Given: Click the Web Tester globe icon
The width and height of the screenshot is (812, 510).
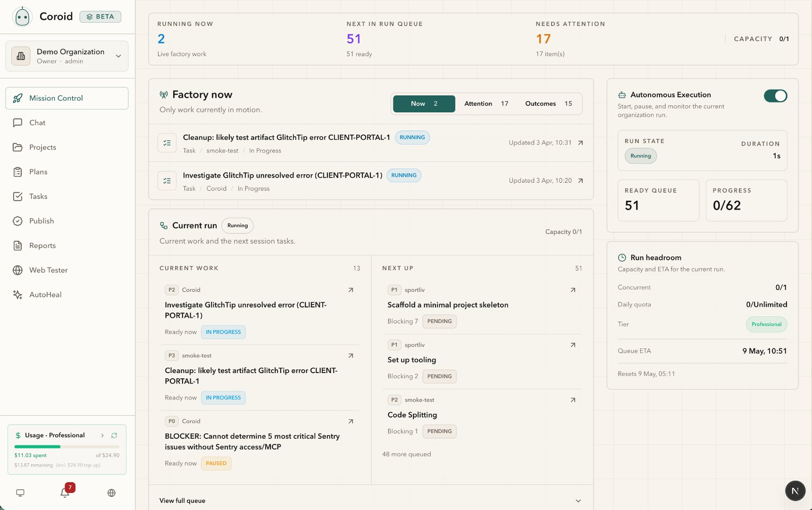Looking at the screenshot, I should pos(17,270).
